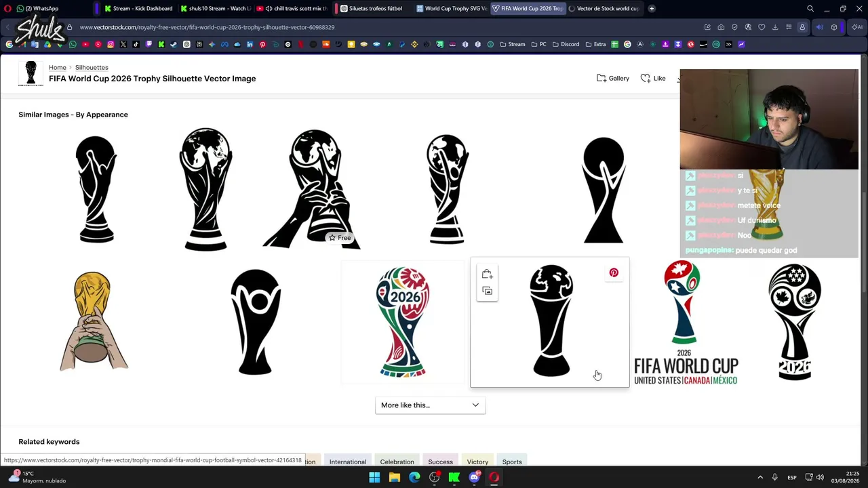Open X (Twitter) bookmark icon
Screen dimensions: 868x488
[123, 45]
